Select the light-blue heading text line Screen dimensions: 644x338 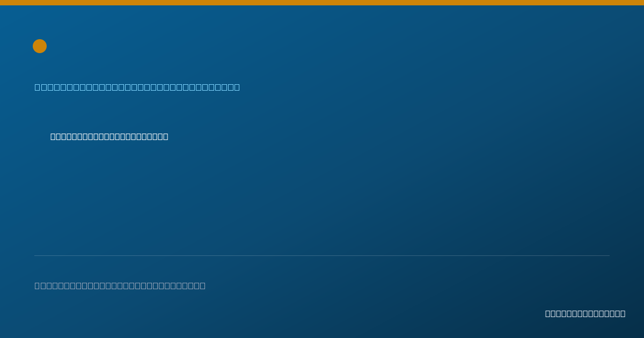(x=137, y=87)
